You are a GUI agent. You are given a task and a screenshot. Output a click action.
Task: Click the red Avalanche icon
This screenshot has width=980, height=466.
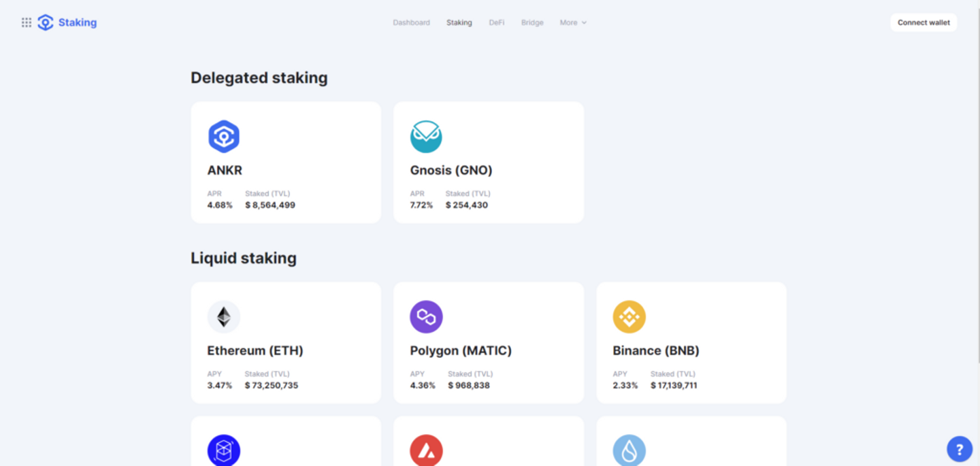(426, 450)
